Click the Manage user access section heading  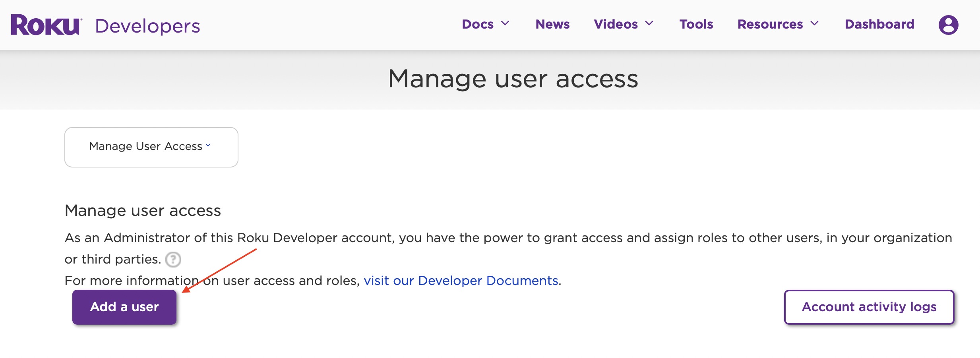(x=143, y=210)
